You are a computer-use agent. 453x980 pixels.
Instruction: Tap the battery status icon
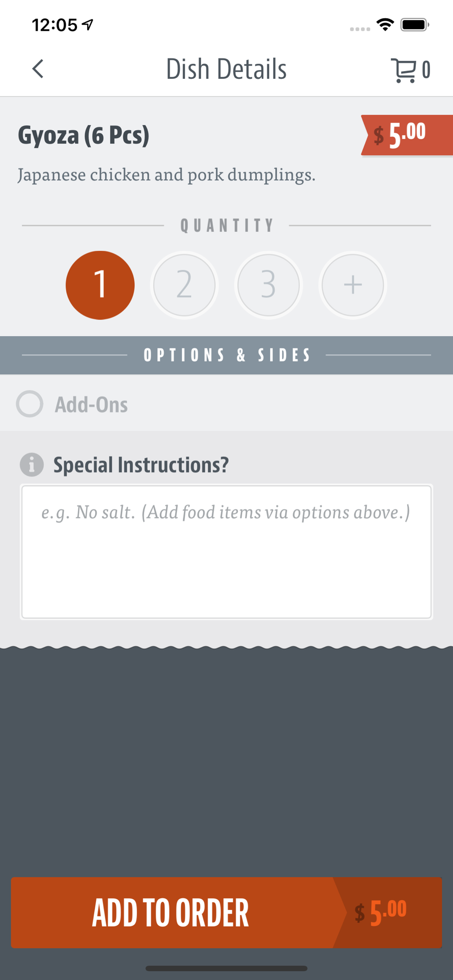(415, 24)
